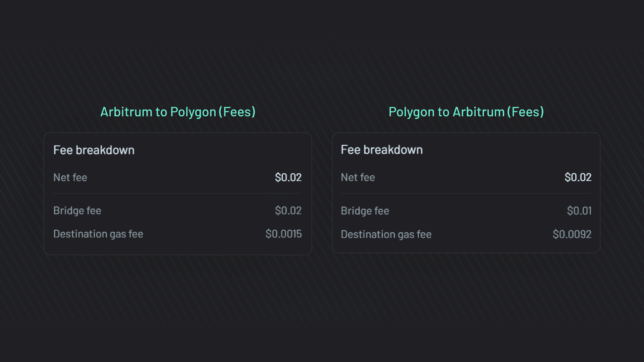
Task: Click the Polygon to Arbitrum (Fees) title
Action: [x=466, y=112]
